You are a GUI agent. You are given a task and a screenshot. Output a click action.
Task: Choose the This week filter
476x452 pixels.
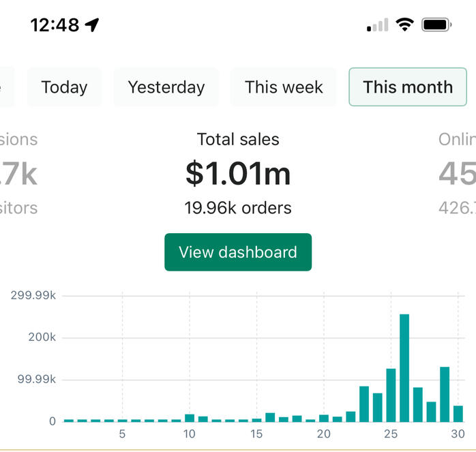(284, 87)
